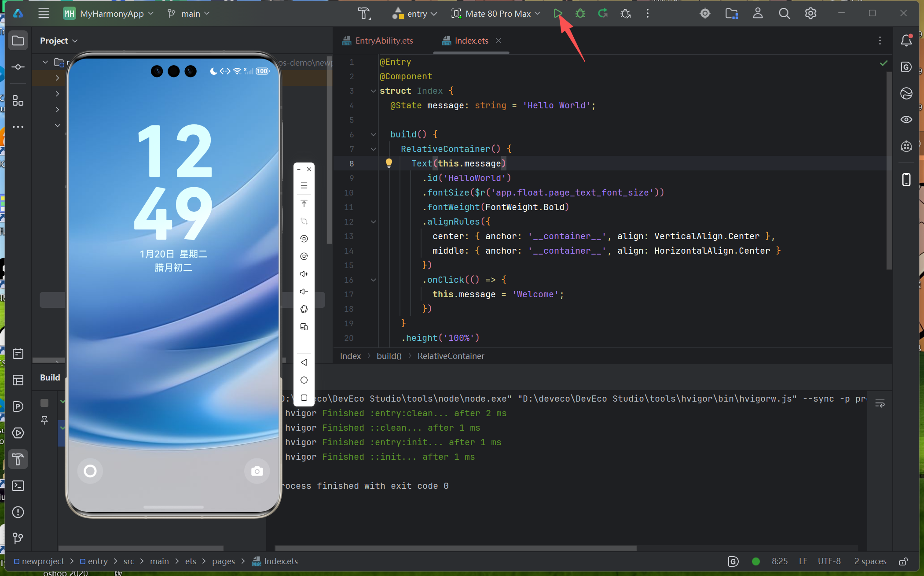Screen dimensions: 924x576
Task: Click the UTF-8 encoding selector
Action: 829,561
